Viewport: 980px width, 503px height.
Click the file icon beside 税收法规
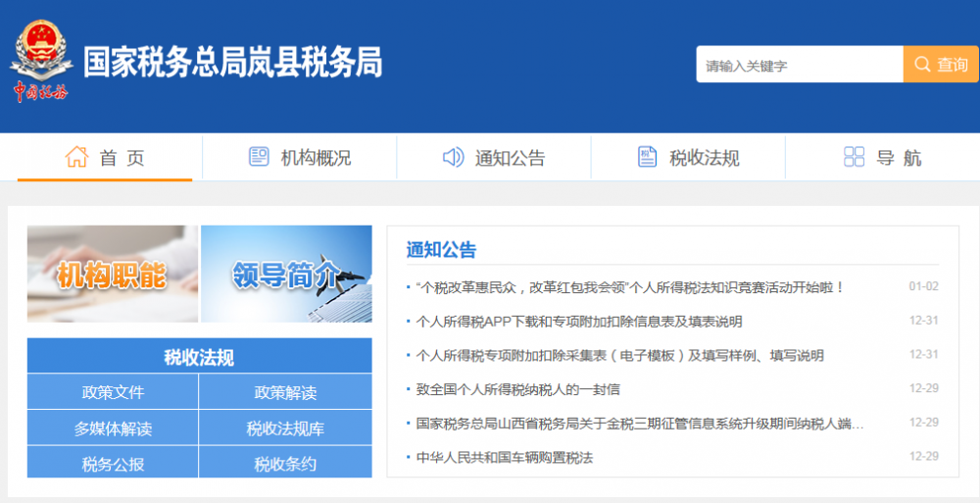point(647,157)
